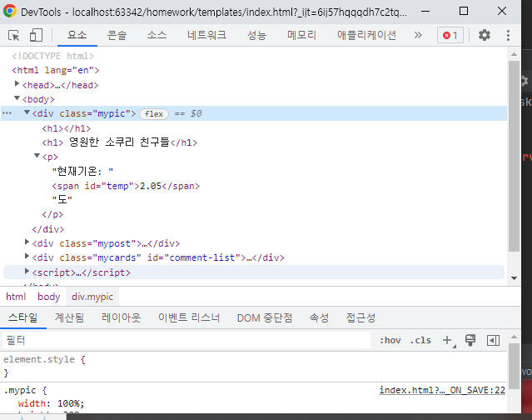Add a new style rule with plus icon
This screenshot has width=532, height=420.
tap(448, 340)
